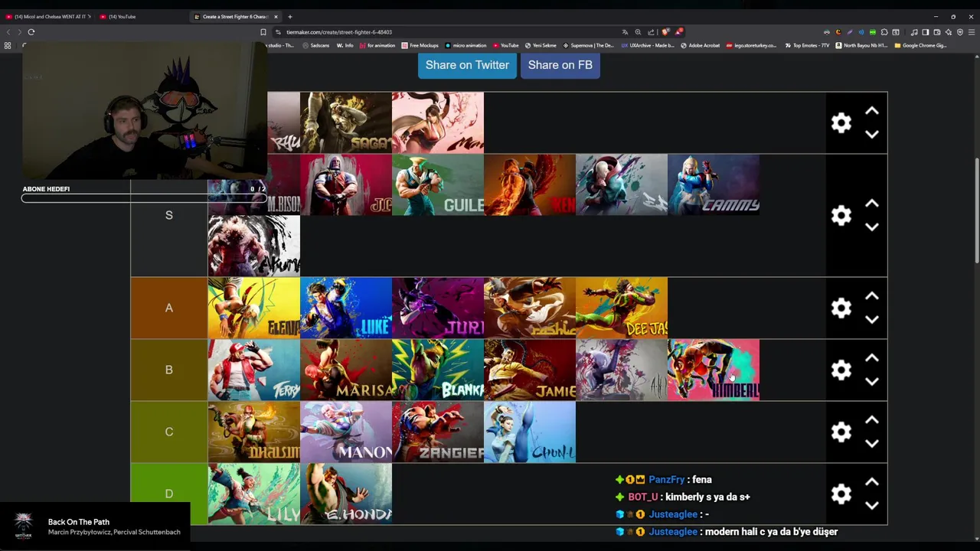Open the Google Chrome bookmarks folder
This screenshot has height=551, width=980.
(x=921, y=46)
